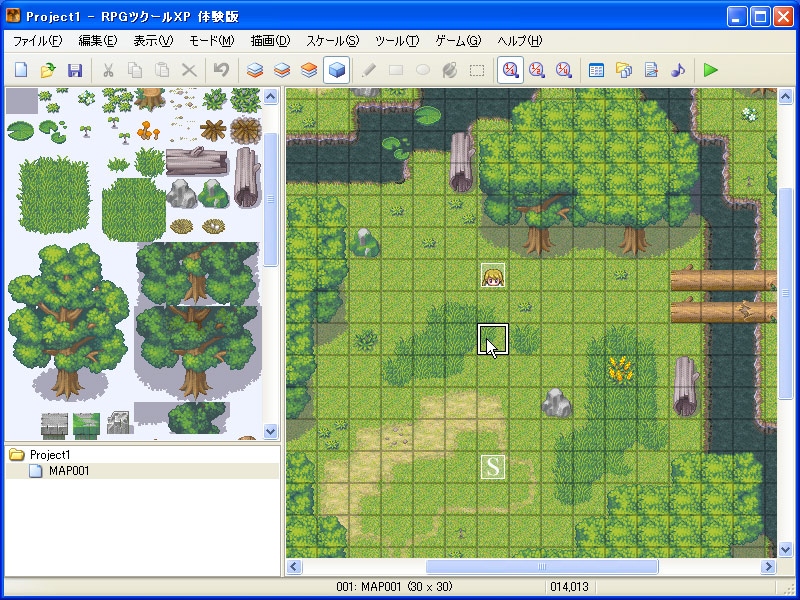Select the Flood Fill tool

pyautogui.click(x=450, y=69)
